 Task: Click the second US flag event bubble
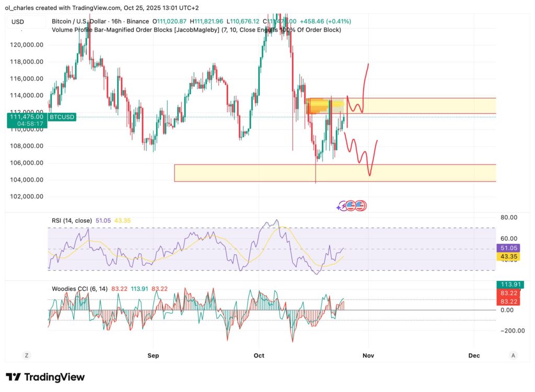(x=359, y=205)
